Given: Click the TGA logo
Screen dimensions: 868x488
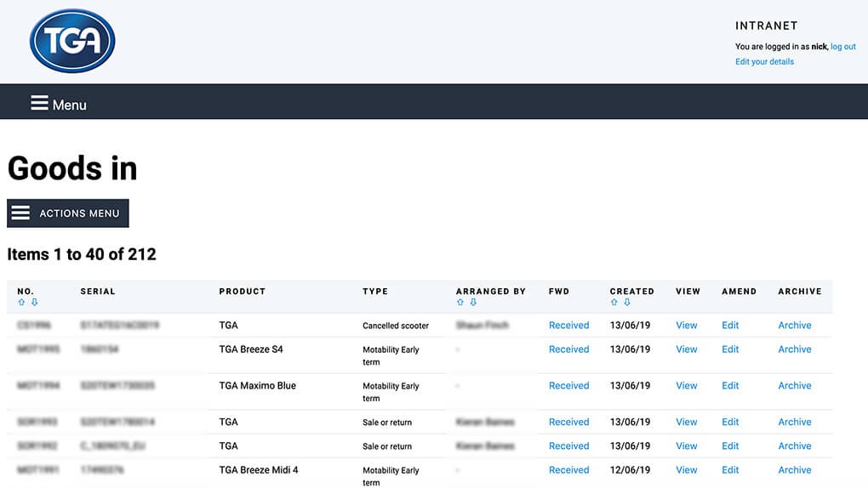Looking at the screenshot, I should 72,41.
